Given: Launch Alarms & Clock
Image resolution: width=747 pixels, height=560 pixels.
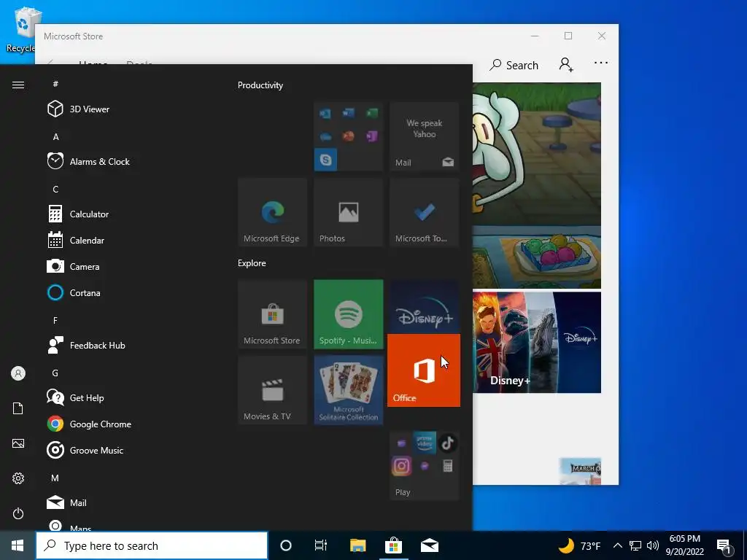Looking at the screenshot, I should coord(88,161).
